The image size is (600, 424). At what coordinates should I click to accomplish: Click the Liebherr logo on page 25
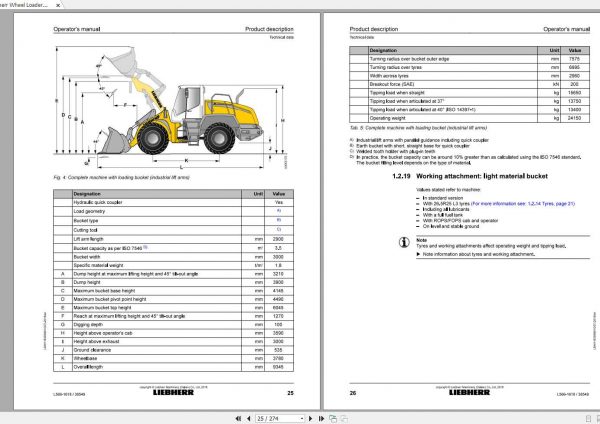(173, 392)
